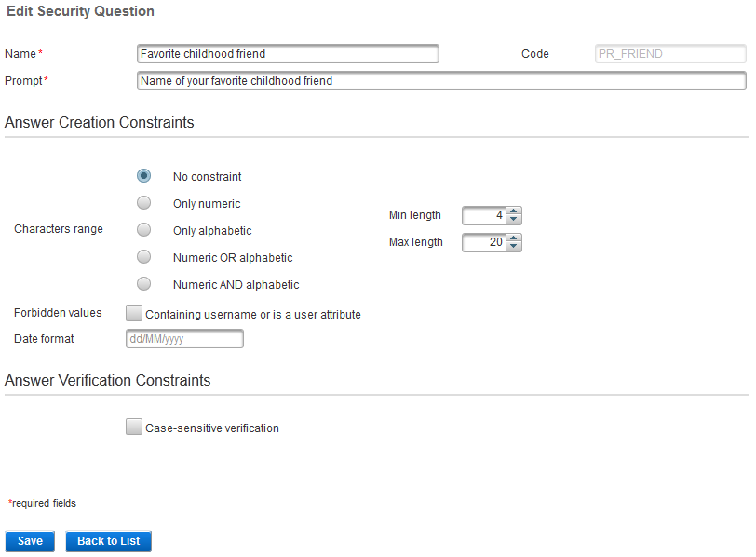756x557 pixels.
Task: Enable Case-sensitive verification
Action: (134, 427)
